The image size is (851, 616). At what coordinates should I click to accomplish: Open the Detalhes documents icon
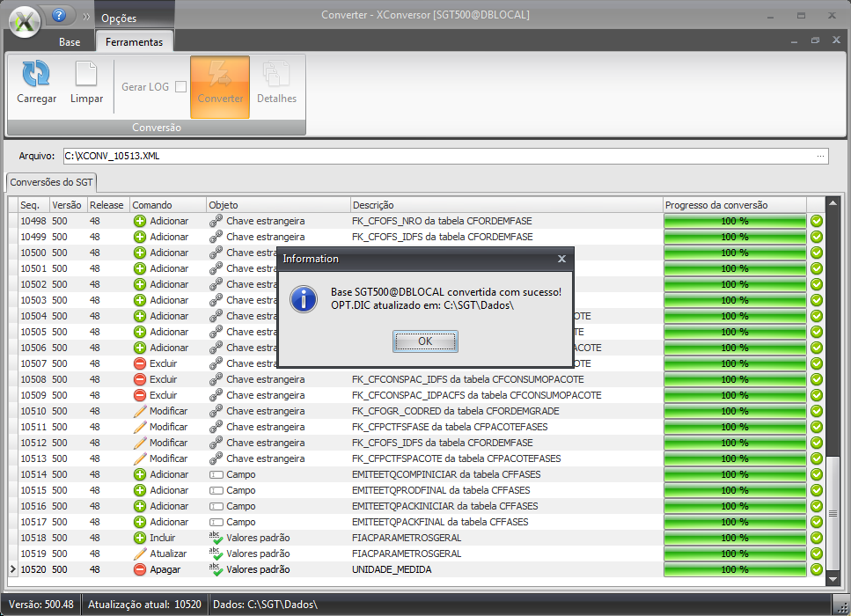[x=276, y=76]
